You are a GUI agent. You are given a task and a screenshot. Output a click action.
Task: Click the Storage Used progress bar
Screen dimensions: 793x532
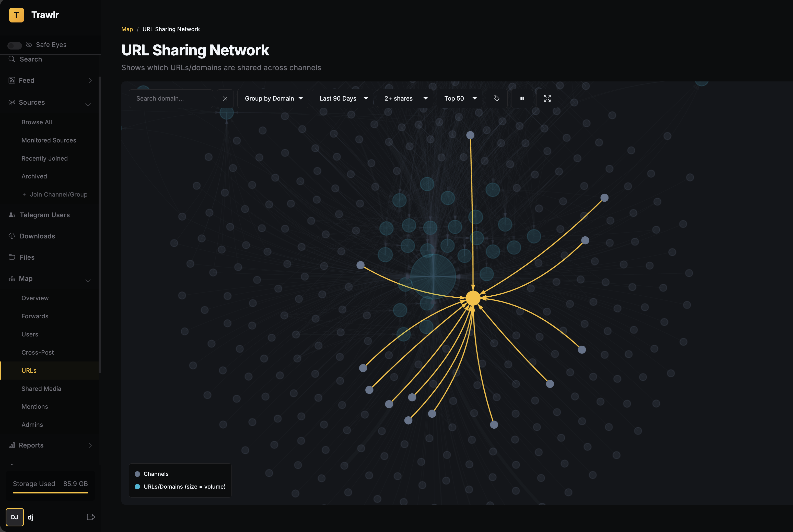50,493
